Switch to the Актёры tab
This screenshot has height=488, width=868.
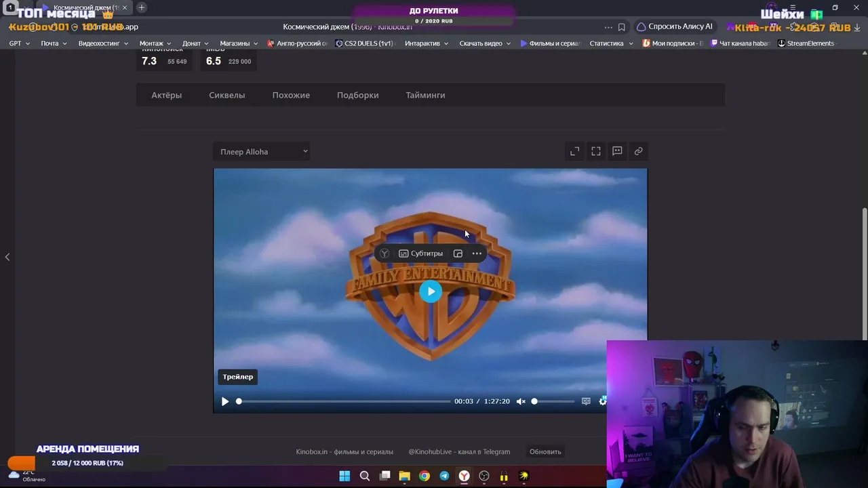pyautogui.click(x=166, y=95)
